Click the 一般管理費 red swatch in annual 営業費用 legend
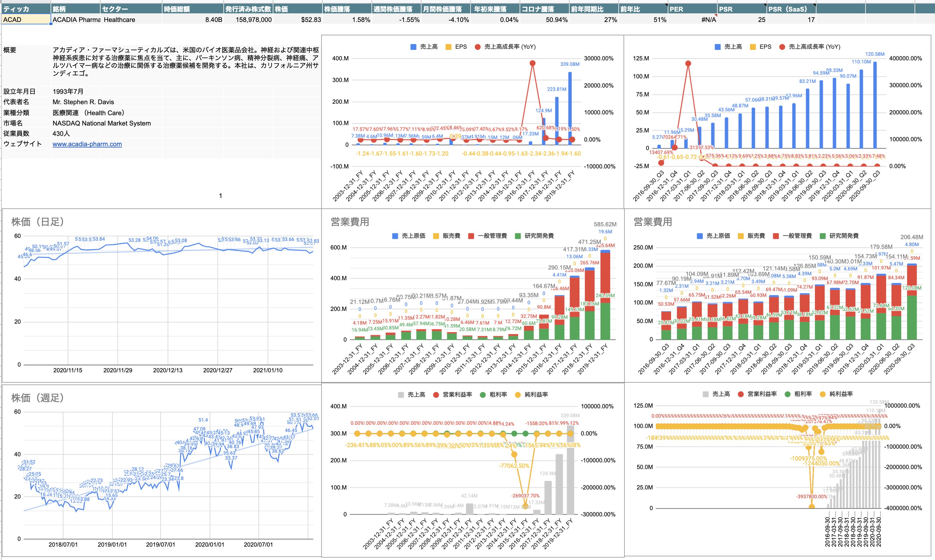 471,236
